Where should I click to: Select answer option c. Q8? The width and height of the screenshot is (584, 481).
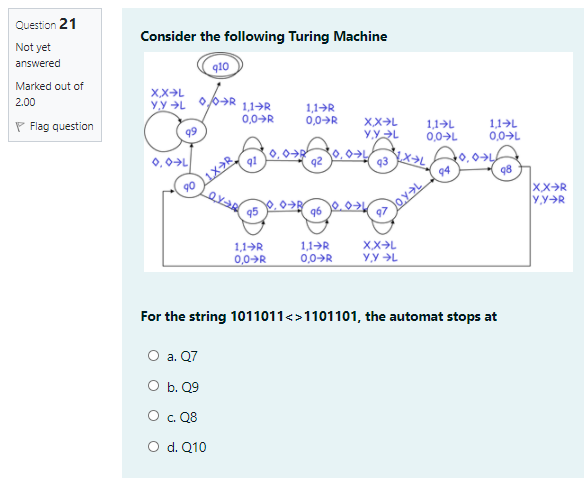click(153, 416)
